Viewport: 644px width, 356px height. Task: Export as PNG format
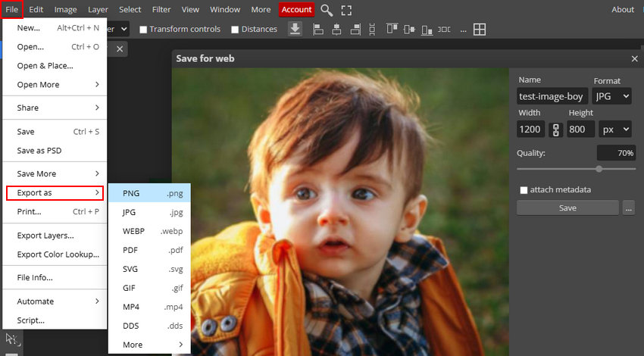click(149, 193)
